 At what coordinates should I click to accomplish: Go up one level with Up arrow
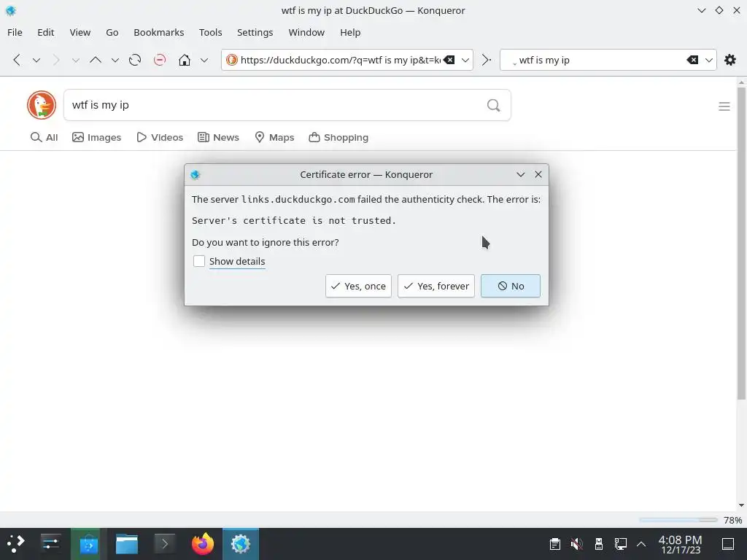96,60
